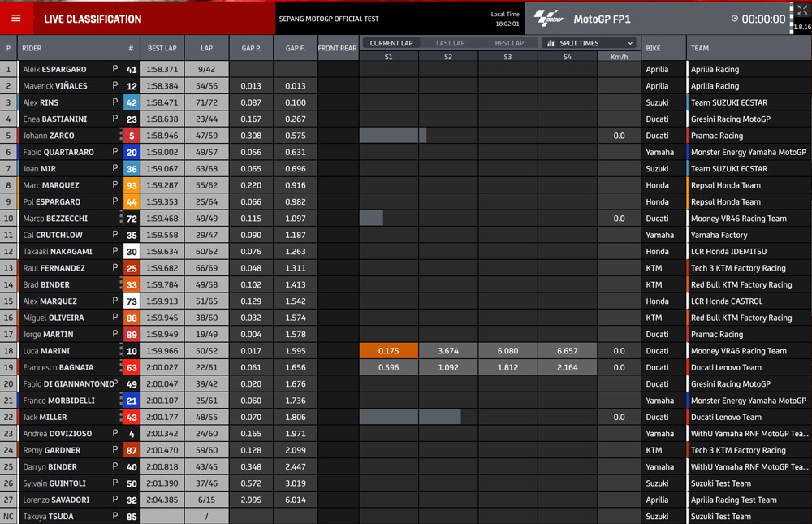Click the S3 sector column header

[508, 57]
